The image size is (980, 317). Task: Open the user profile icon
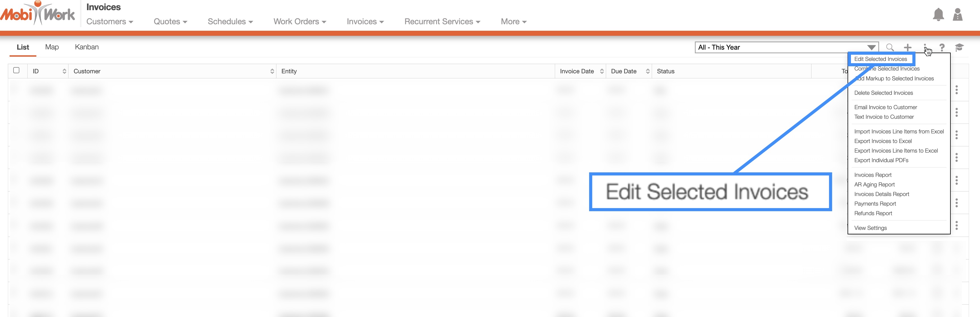point(957,15)
